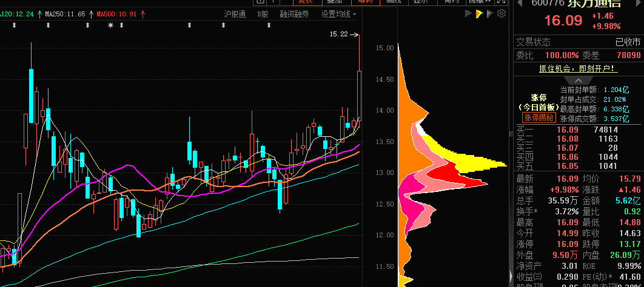This screenshot has width=644, height=287.
Task: Click the 总手 35.59万 value
Action: click(563, 200)
